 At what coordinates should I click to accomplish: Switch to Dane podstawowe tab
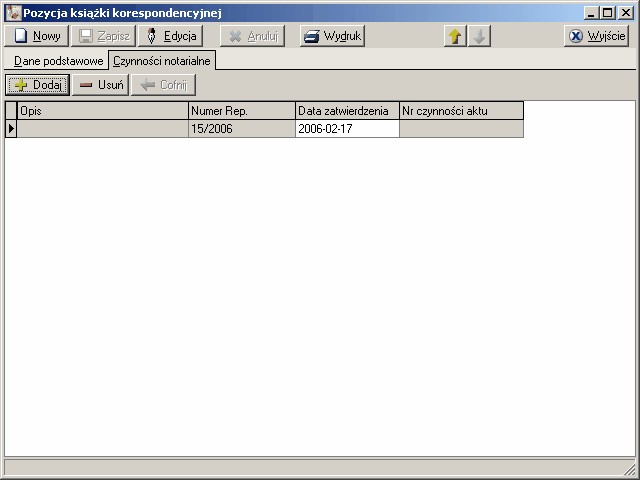58,61
